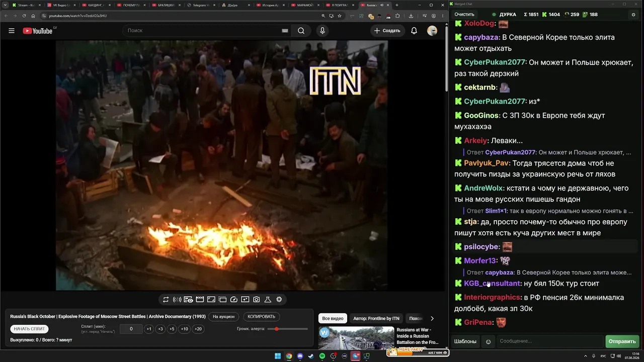Show more video filter chips with arrow
Viewport: 644px width, 362px height.
click(x=432, y=318)
